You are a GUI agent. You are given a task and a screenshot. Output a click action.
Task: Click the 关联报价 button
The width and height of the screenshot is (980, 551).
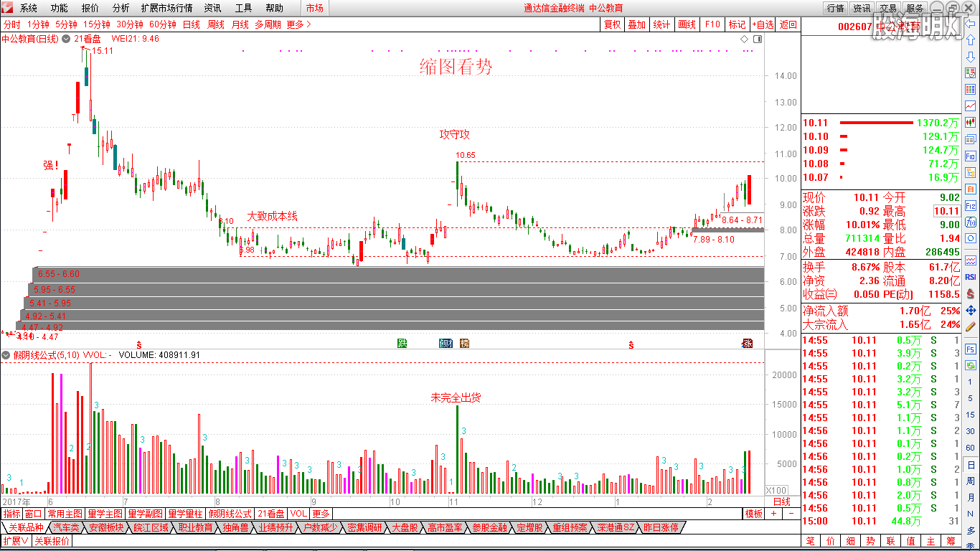click(52, 541)
